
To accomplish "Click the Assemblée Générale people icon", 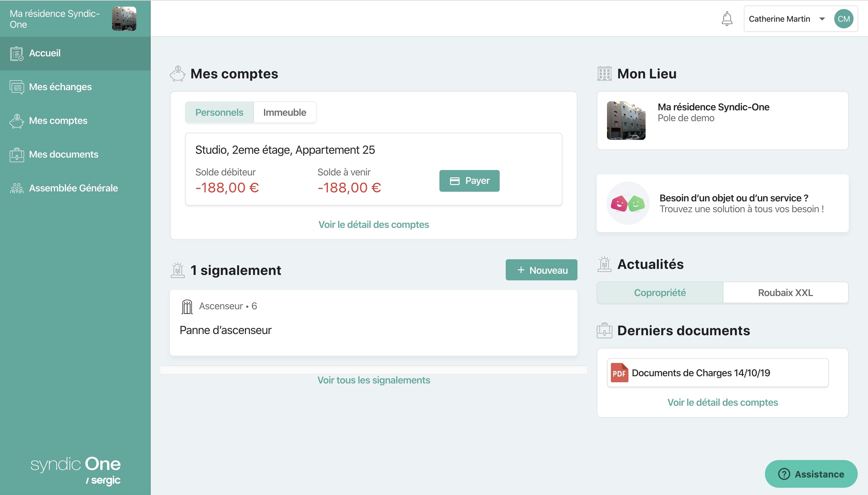I will point(17,188).
